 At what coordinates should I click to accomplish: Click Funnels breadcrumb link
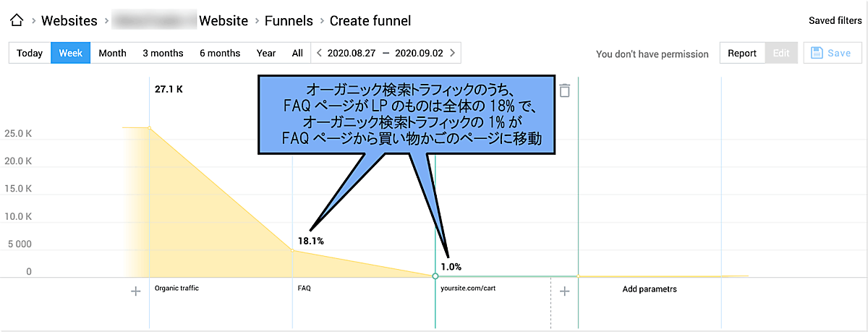click(289, 21)
